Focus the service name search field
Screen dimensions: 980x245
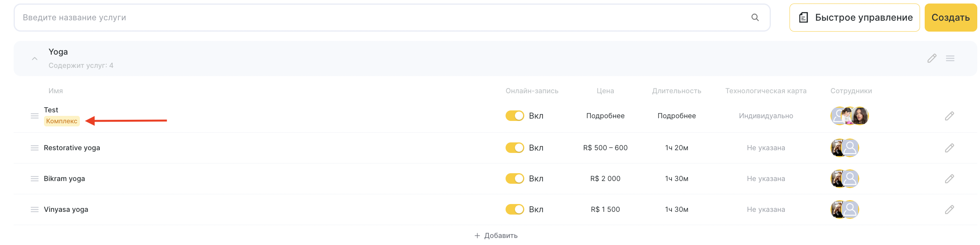coord(382,18)
